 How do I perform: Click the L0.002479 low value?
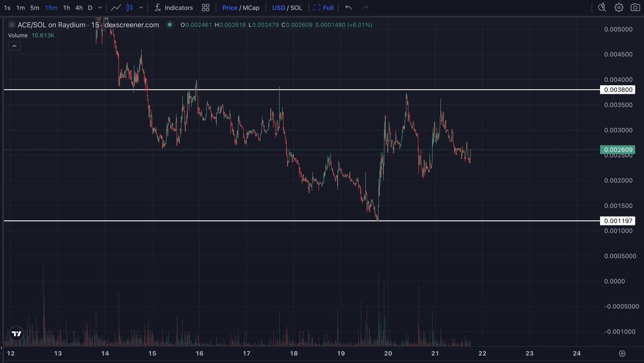[x=262, y=25]
